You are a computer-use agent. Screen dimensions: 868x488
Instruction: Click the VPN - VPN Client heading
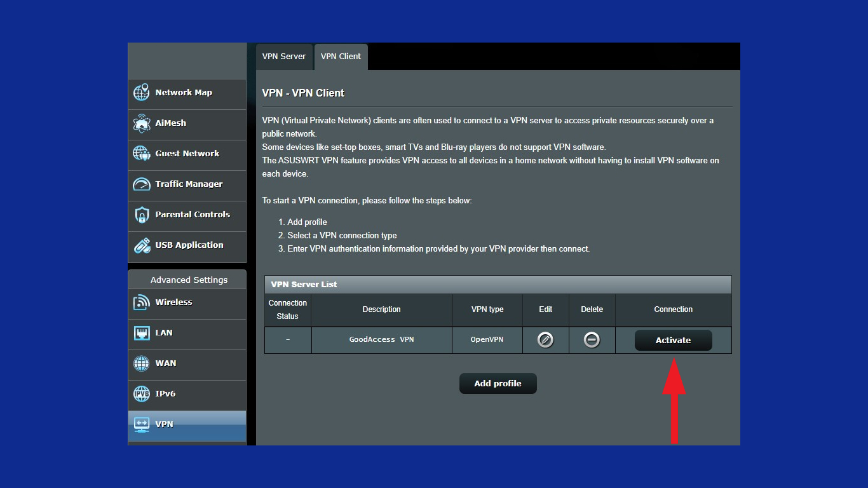303,93
